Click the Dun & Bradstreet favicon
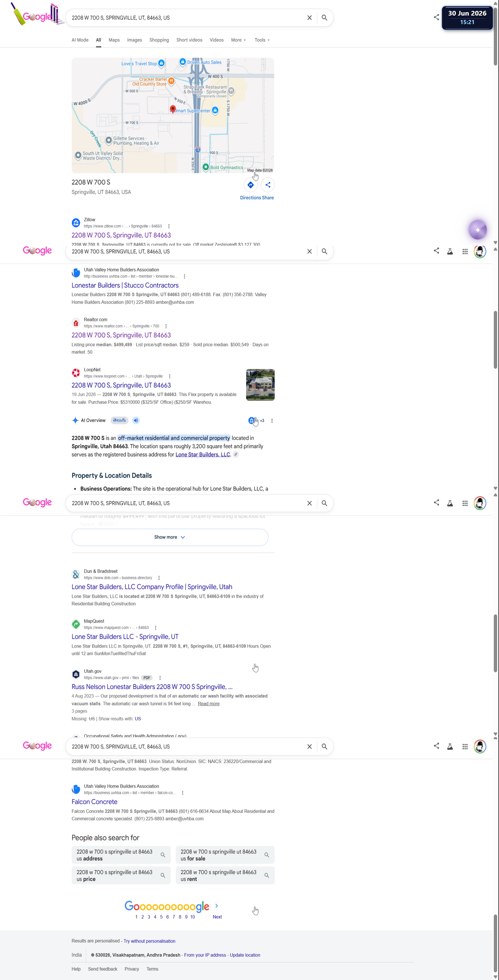 tap(76, 575)
